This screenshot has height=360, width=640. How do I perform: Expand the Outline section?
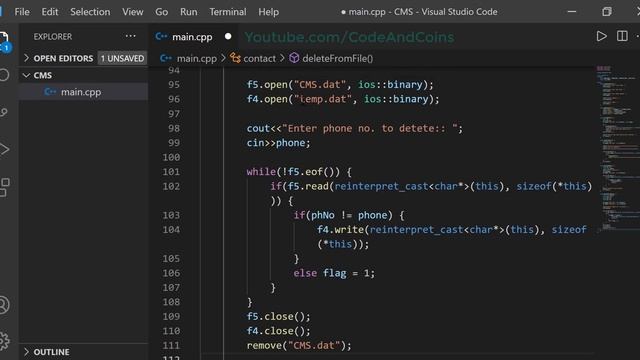(x=27, y=351)
